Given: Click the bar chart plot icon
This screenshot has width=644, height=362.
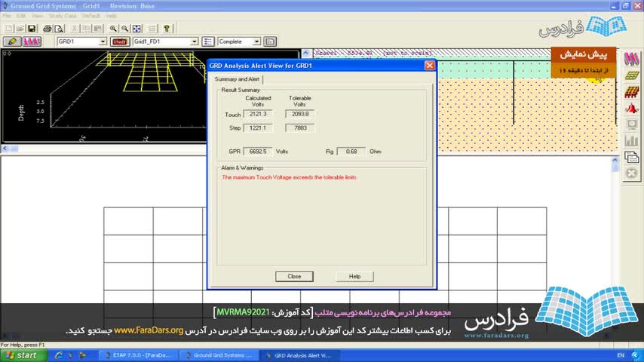Looking at the screenshot, I should click(x=632, y=140).
